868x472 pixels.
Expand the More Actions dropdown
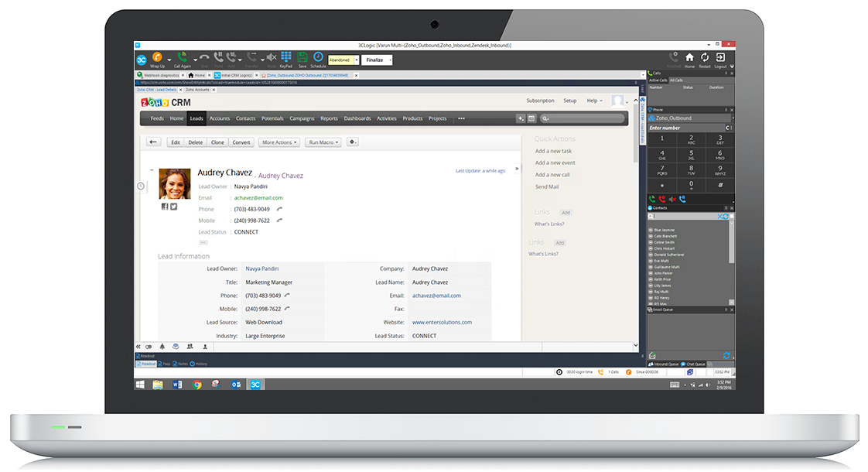(279, 142)
